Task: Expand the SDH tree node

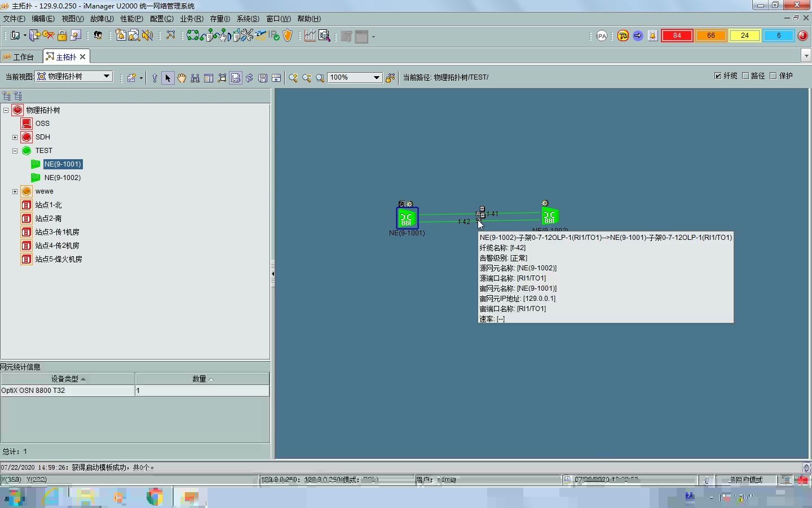Action: (x=15, y=137)
